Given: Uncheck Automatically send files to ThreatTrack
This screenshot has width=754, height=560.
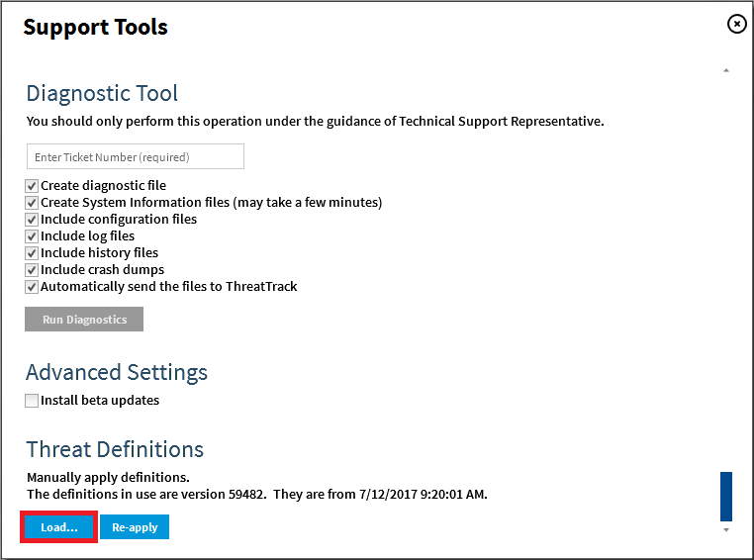Looking at the screenshot, I should coord(33,287).
